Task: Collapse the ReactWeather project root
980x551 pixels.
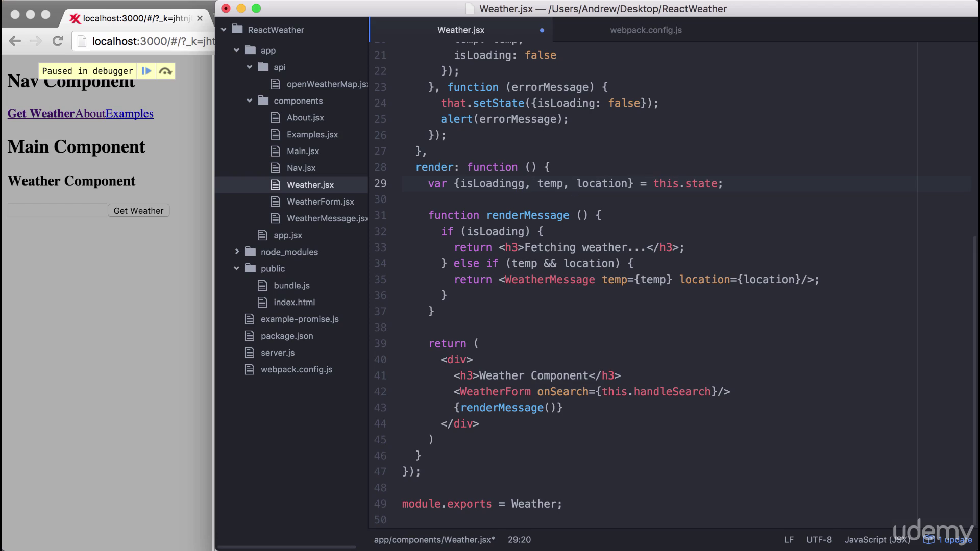Action: (x=224, y=30)
